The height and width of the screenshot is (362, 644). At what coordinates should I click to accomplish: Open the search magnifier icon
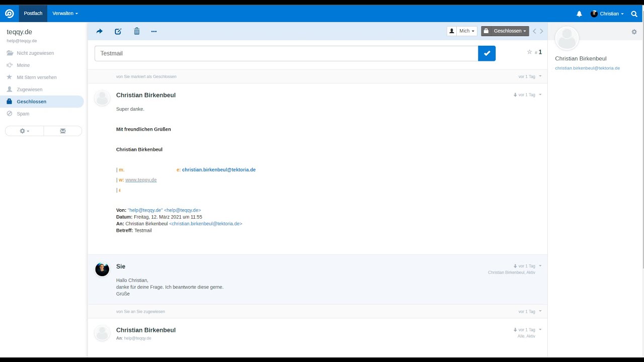click(634, 14)
